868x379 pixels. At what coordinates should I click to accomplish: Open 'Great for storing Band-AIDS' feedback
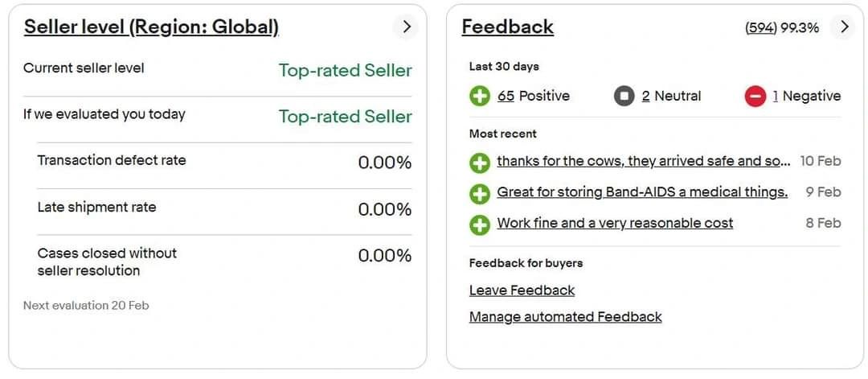[642, 192]
